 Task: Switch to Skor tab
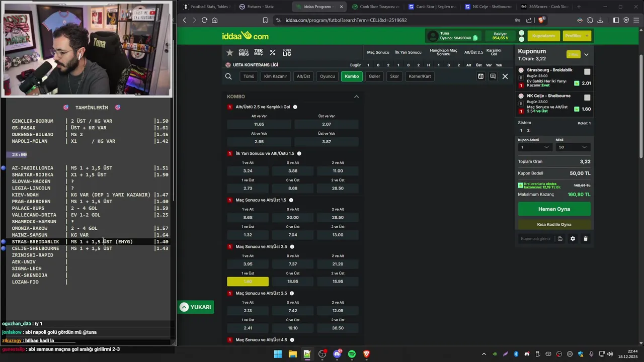pos(394,76)
